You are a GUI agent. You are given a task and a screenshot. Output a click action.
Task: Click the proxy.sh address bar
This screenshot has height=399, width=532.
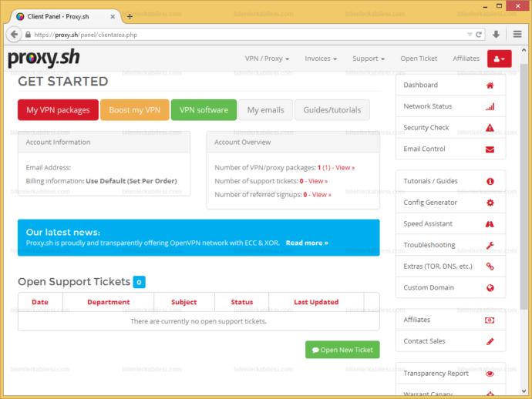click(247, 35)
